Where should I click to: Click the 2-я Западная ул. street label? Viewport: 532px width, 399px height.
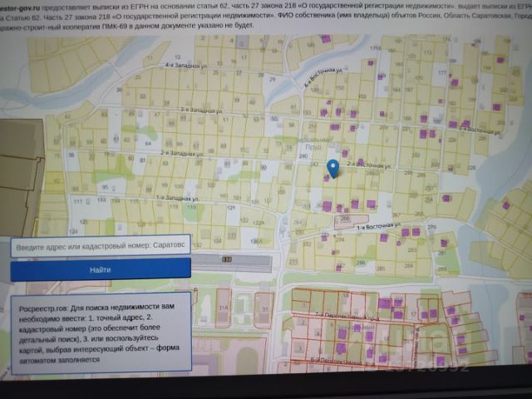coord(182,153)
